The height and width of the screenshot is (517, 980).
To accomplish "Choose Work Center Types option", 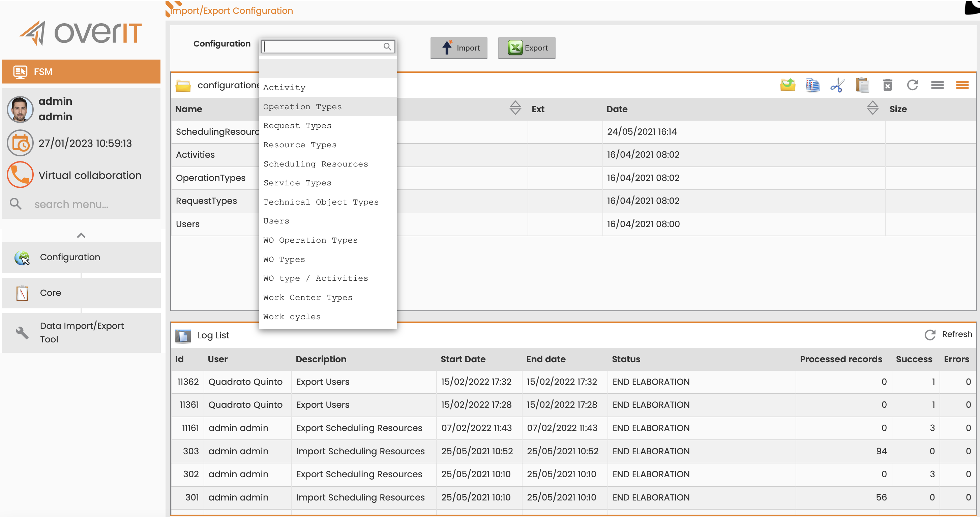I will [x=328, y=298].
